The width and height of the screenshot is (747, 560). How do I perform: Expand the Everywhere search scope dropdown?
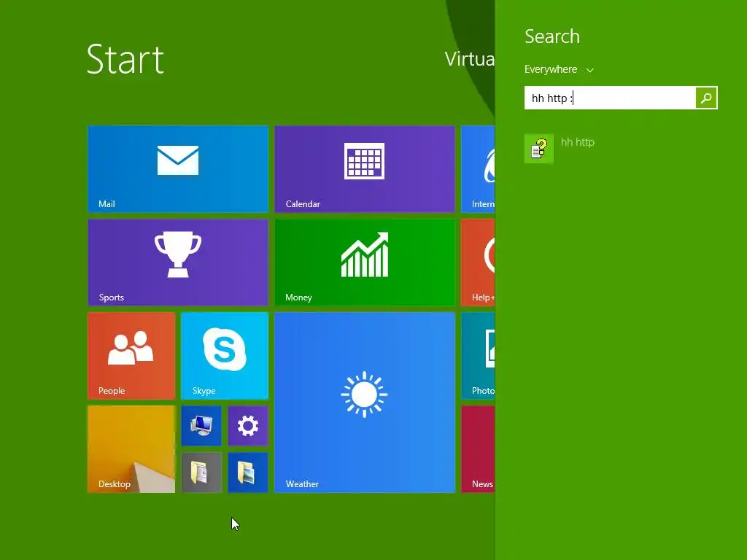(x=560, y=69)
